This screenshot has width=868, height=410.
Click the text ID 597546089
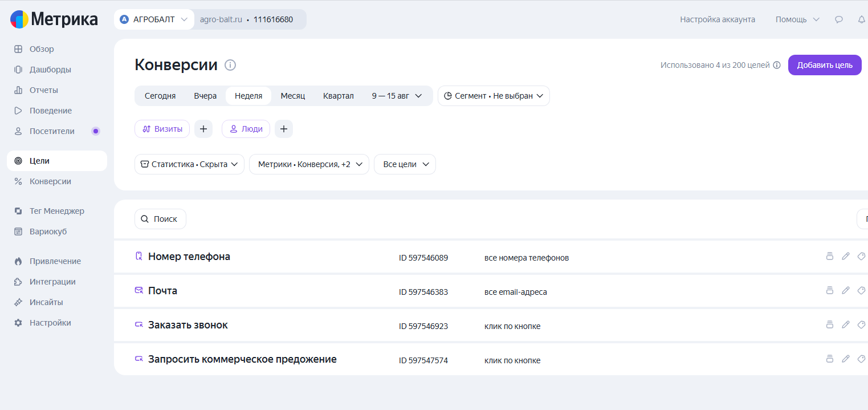tap(423, 258)
